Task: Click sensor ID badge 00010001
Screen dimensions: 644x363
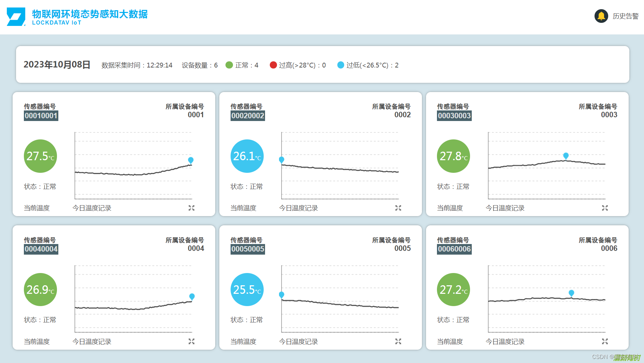Action: (41, 116)
